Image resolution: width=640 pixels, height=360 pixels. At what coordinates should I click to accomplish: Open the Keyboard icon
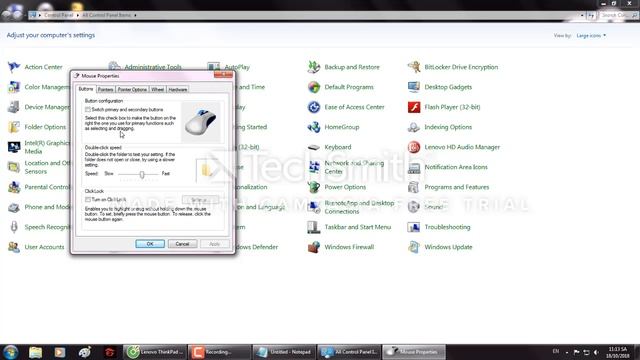point(314,147)
